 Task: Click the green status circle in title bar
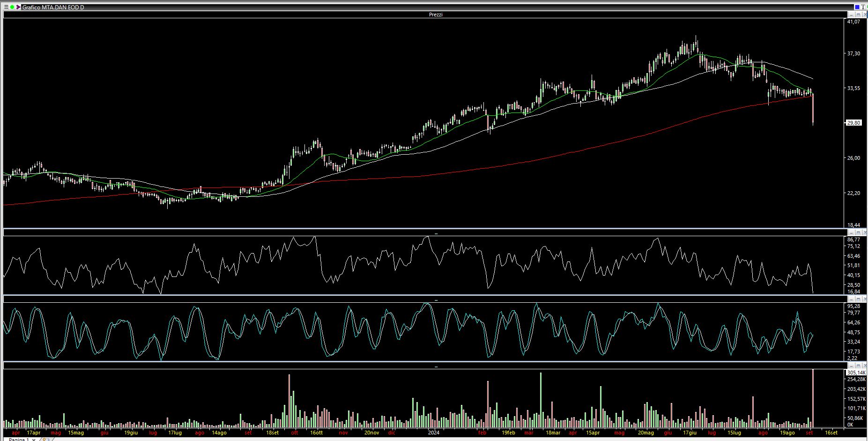(x=12, y=7)
